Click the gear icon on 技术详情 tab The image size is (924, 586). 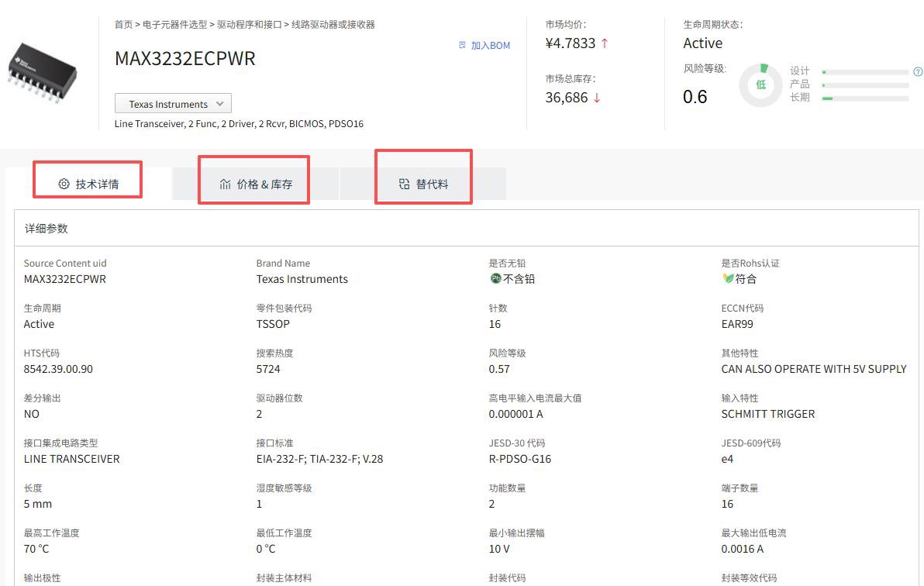(x=64, y=184)
